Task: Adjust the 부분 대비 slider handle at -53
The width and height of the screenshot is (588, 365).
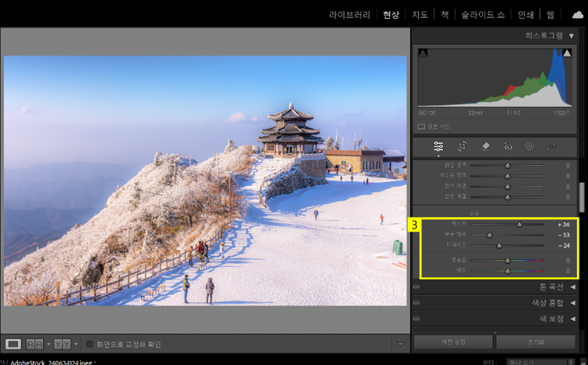Action: tap(489, 235)
